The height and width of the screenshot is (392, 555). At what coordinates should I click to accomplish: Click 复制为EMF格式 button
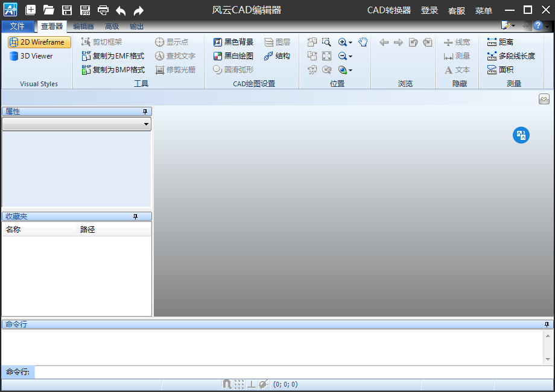pos(113,56)
